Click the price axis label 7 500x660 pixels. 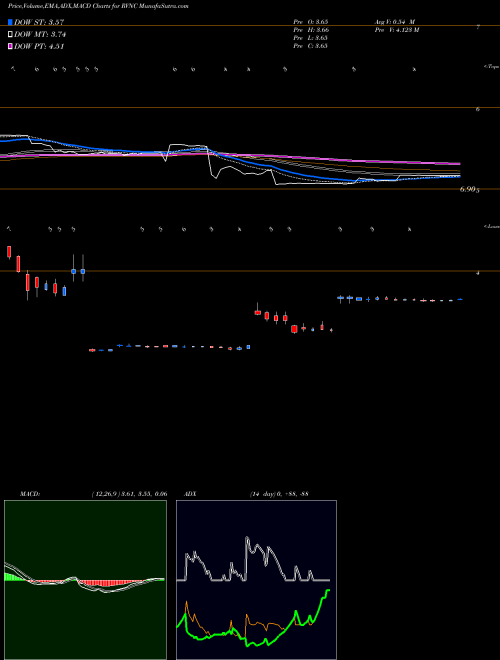click(478, 27)
